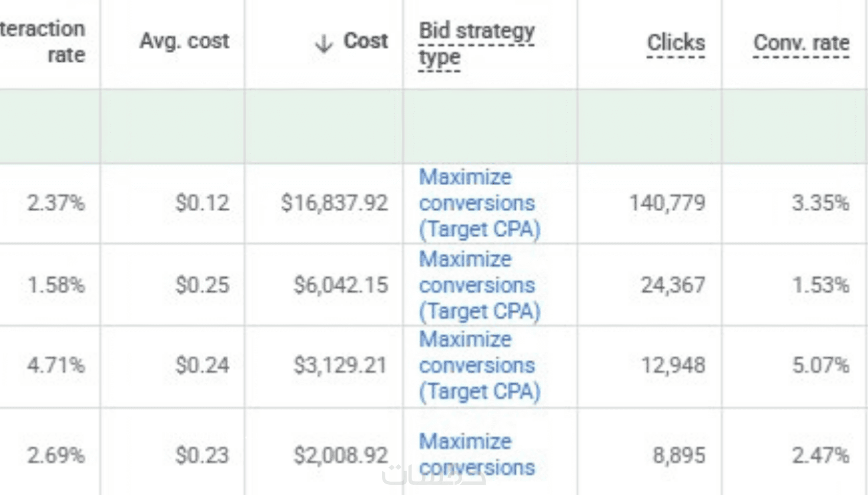Click the descending sort arrow beside Cost
The height and width of the screenshot is (495, 868).
click(324, 43)
